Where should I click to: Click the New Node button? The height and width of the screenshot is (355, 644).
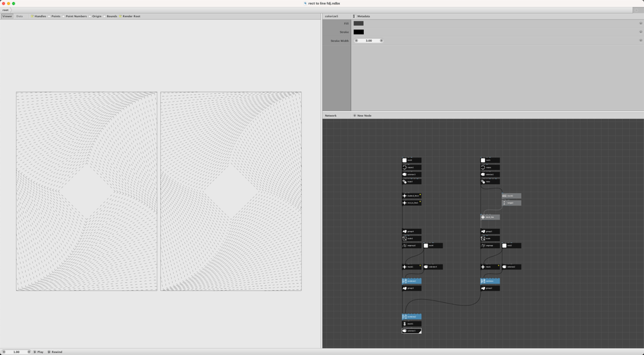point(362,116)
